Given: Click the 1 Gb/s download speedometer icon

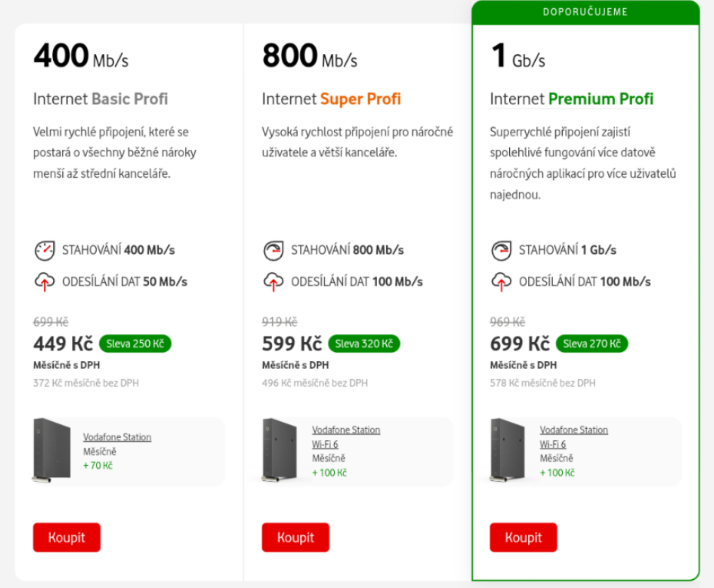Looking at the screenshot, I should pyautogui.click(x=501, y=250).
